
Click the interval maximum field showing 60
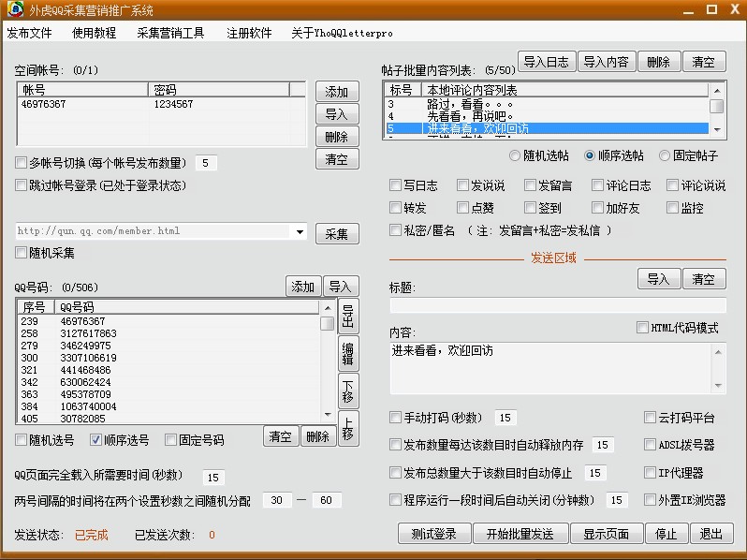[327, 500]
